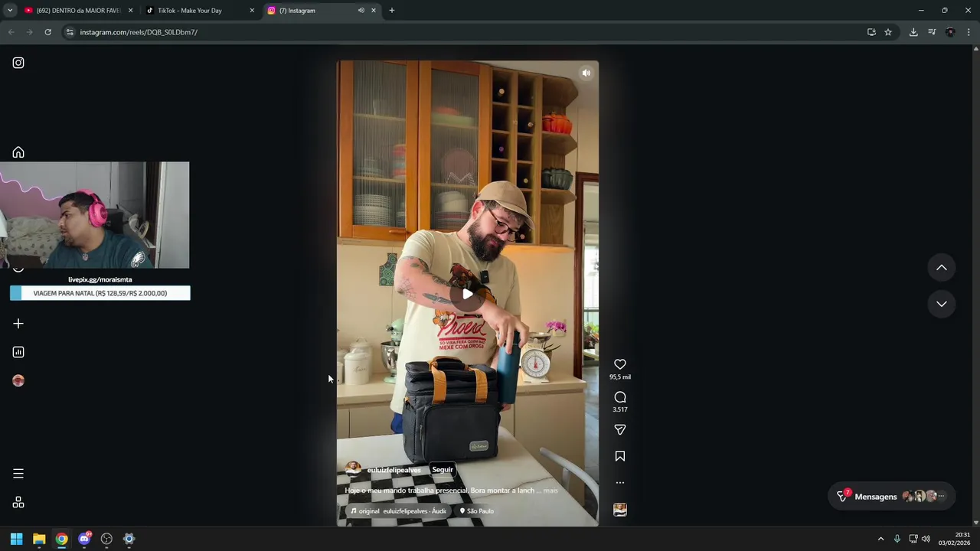Open the audio thumbnail below the reel actions
Viewport: 980px width, 551px height.
click(620, 510)
